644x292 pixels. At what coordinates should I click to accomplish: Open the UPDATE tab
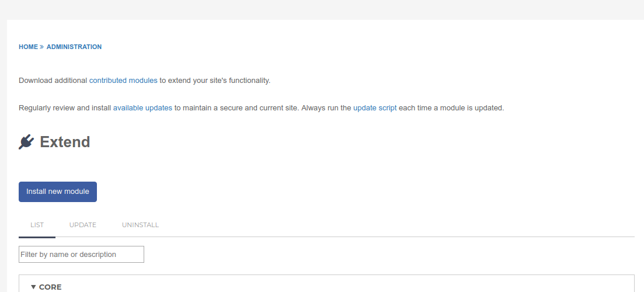point(83,225)
